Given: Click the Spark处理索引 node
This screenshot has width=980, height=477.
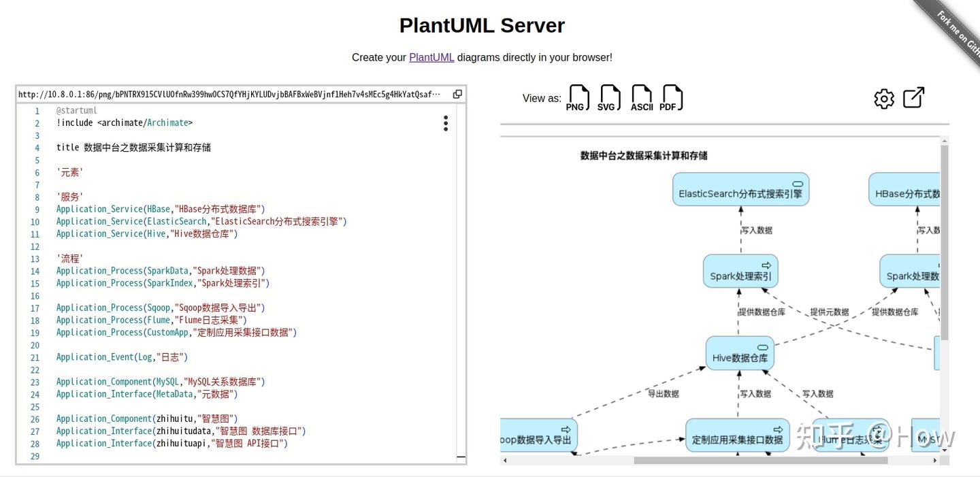Looking at the screenshot, I should pos(740,271).
